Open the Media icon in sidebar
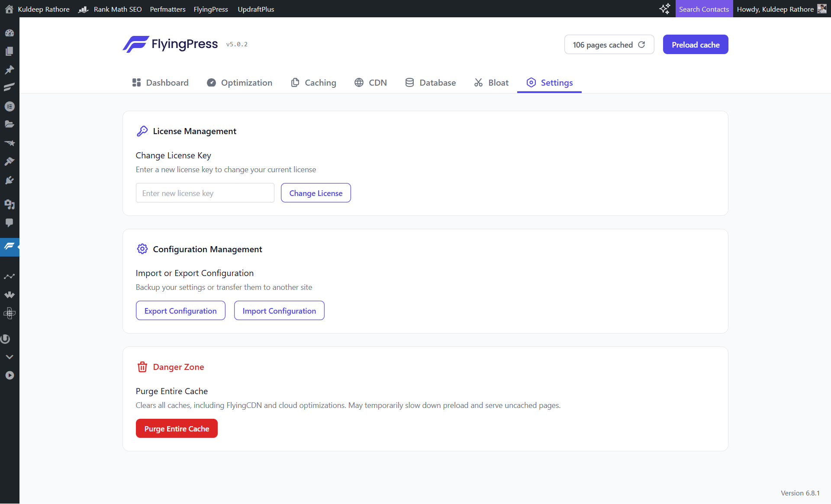Image resolution: width=831 pixels, height=504 pixels. tap(10, 204)
